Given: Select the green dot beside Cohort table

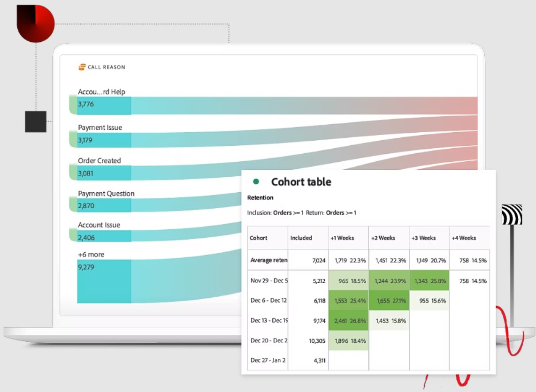Looking at the screenshot, I should click(256, 181).
